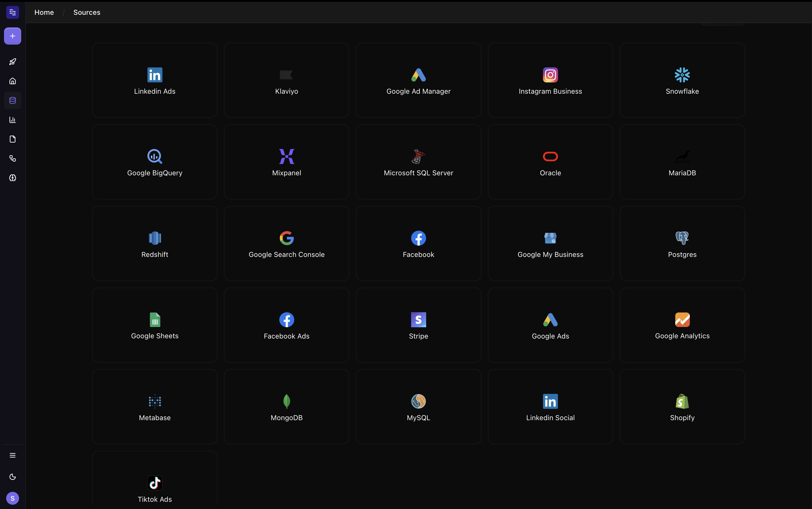Open the hamburger menu at the sidebar bottom
The width and height of the screenshot is (812, 509).
click(x=12, y=455)
